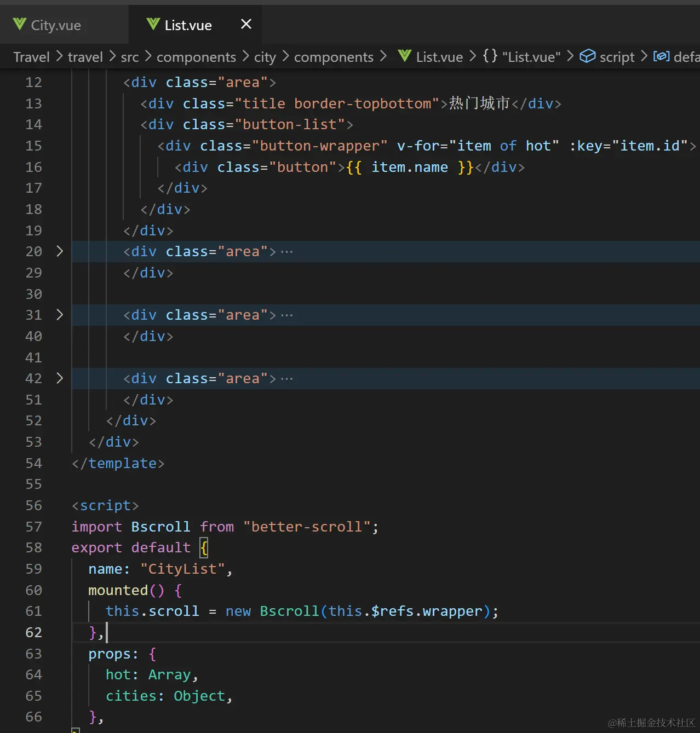
Task: Click line number 62 in the gutter
Action: [x=33, y=632]
